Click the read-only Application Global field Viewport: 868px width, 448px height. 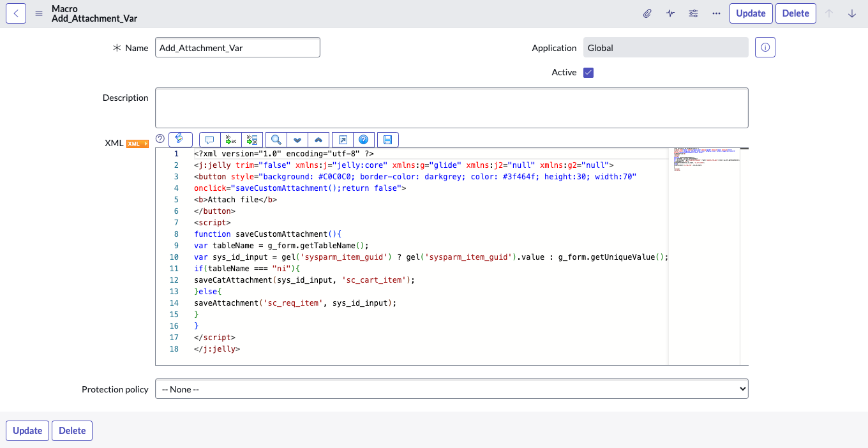pyautogui.click(x=666, y=47)
